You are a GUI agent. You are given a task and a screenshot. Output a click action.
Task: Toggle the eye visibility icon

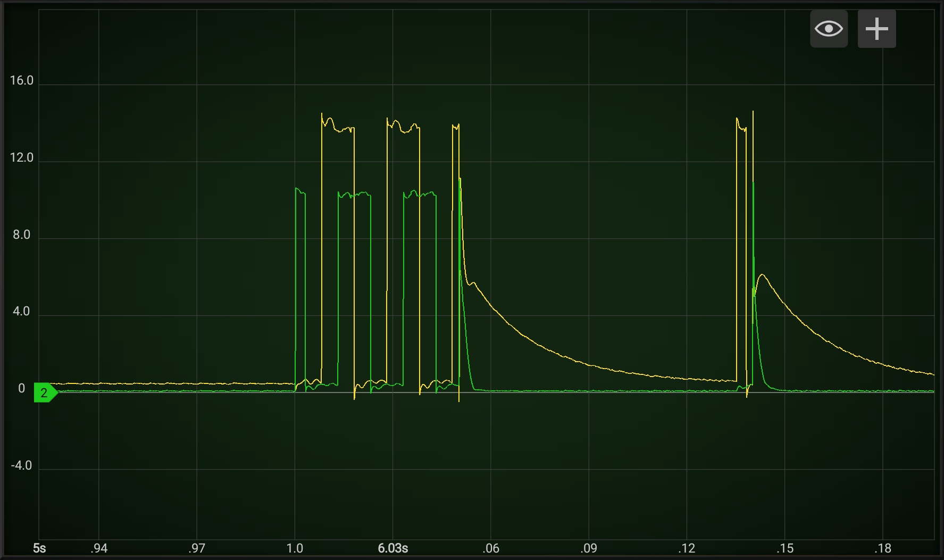point(829,29)
